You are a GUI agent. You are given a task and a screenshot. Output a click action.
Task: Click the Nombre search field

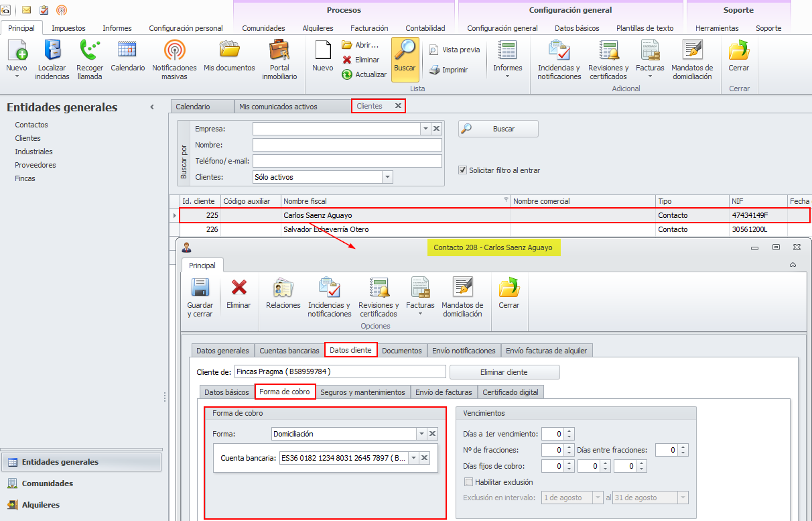point(347,145)
